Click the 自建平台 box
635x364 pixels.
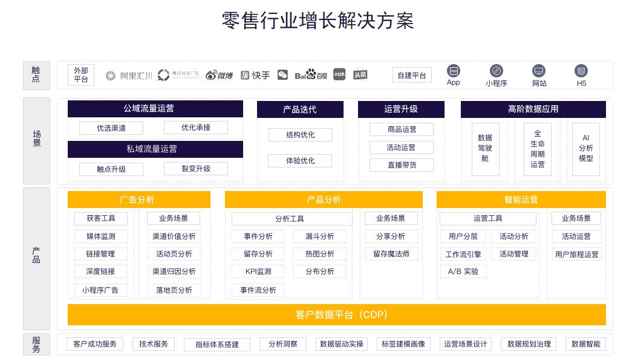click(412, 76)
